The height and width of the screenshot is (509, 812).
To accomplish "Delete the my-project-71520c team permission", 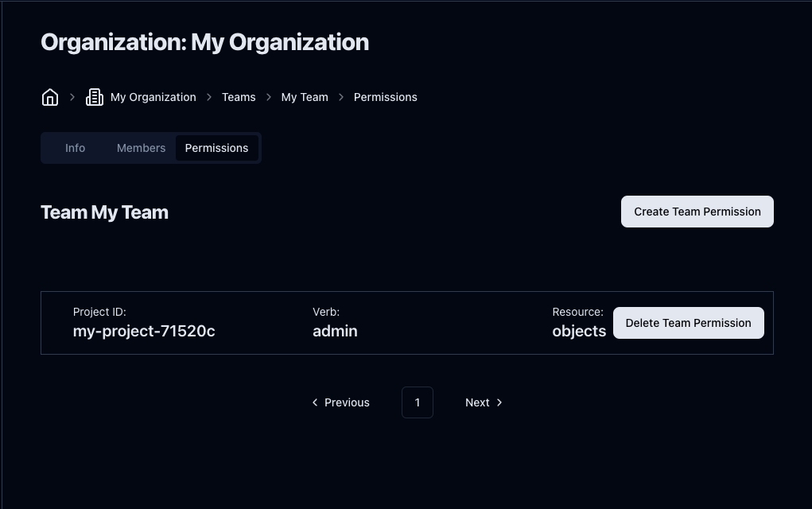I will [688, 323].
